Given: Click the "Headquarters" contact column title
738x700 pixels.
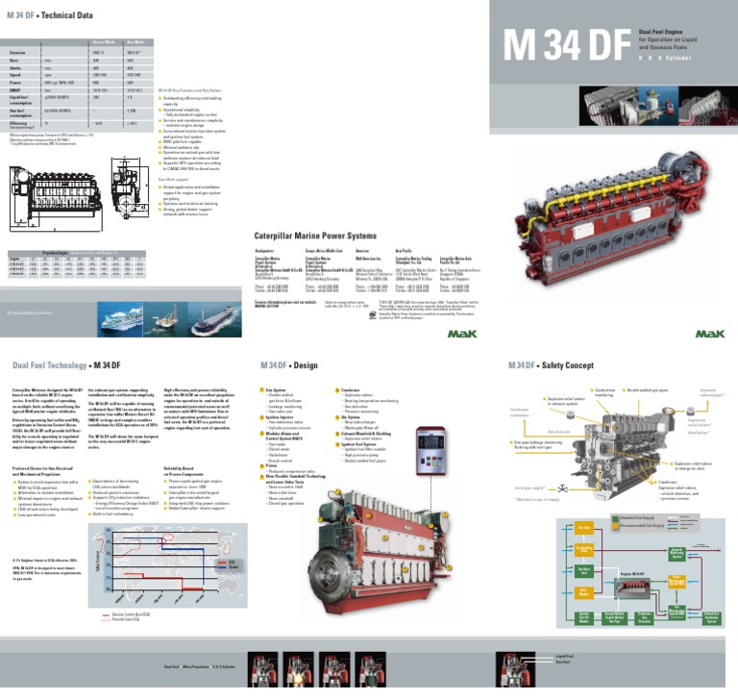Looking at the screenshot, I should 264,251.
